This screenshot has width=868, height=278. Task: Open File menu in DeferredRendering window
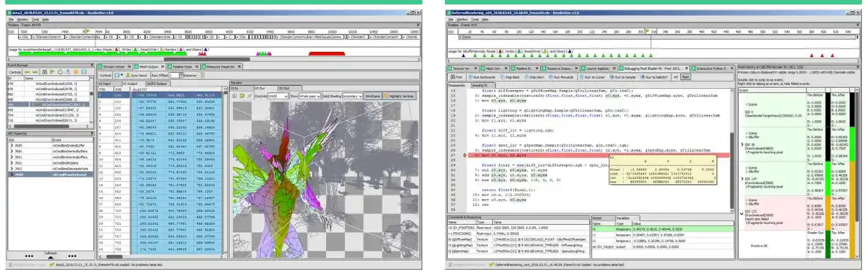click(x=451, y=19)
